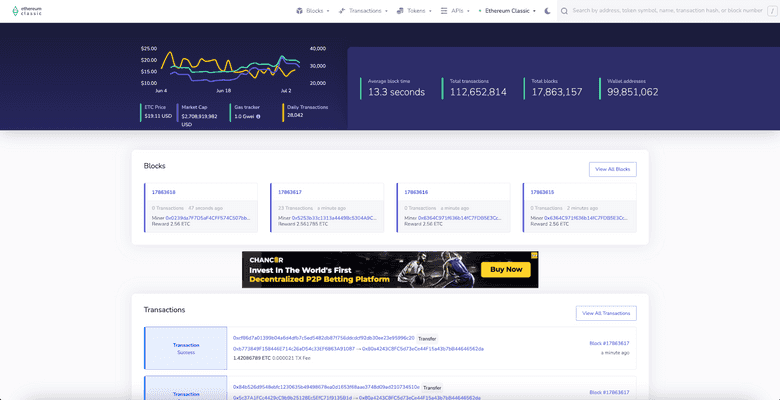Click the View All Blocks button

point(612,169)
